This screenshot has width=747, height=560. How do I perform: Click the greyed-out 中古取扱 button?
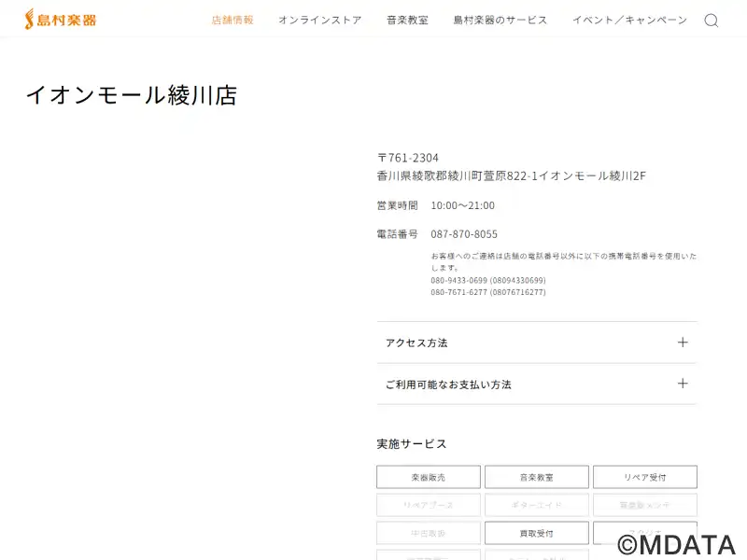[x=429, y=533]
